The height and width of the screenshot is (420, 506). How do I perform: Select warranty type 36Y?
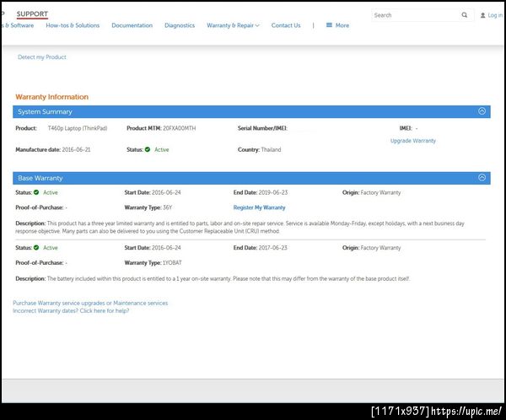(168, 207)
